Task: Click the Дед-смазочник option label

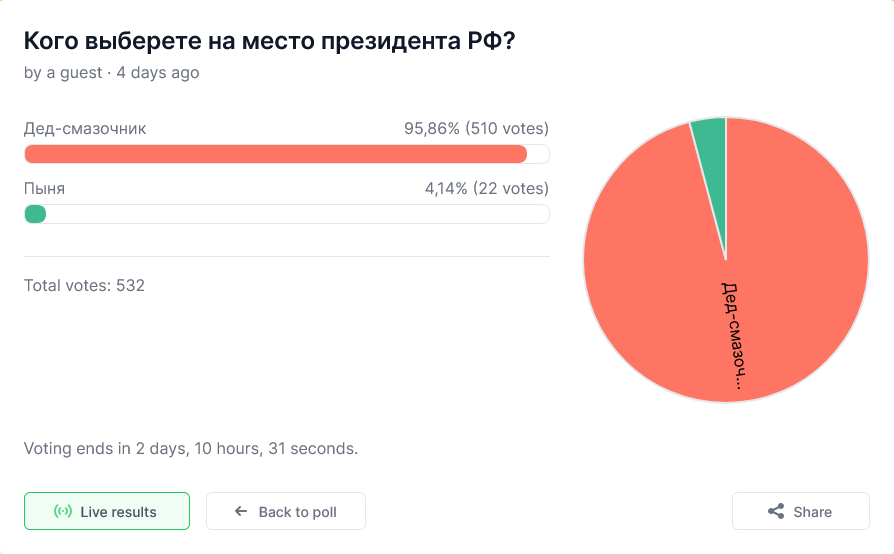Action: click(x=85, y=129)
